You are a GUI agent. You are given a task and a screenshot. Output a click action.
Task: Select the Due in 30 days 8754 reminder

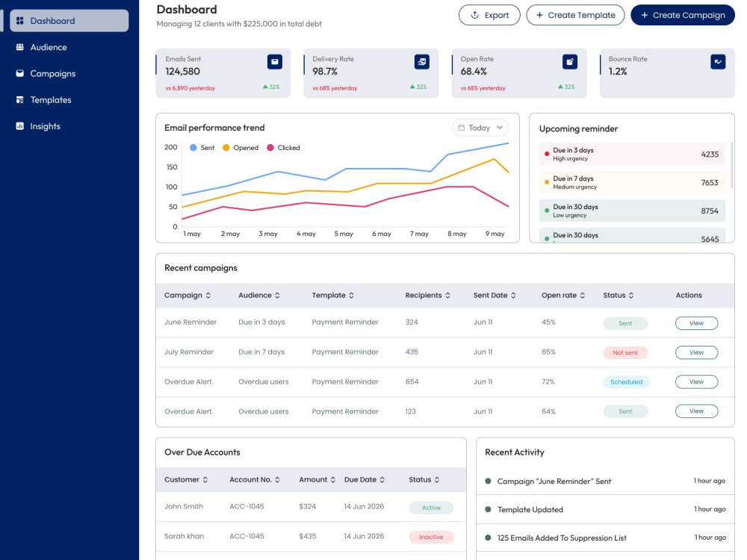(632, 211)
